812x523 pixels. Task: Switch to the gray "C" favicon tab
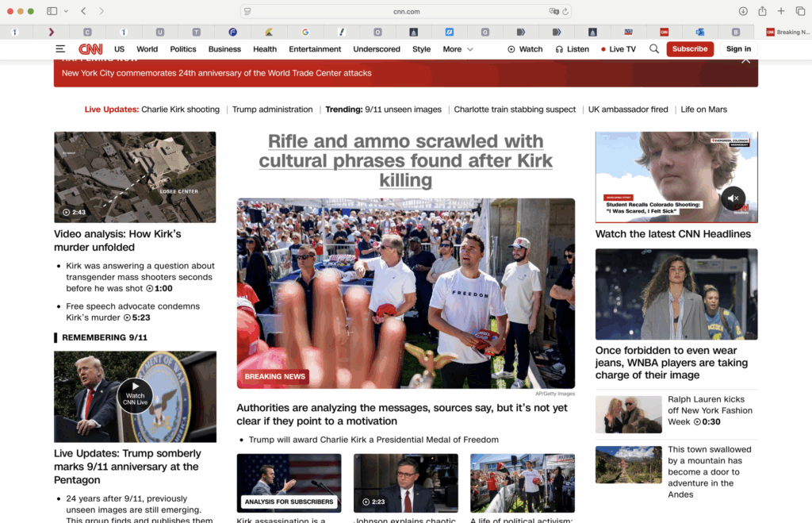coord(87,32)
